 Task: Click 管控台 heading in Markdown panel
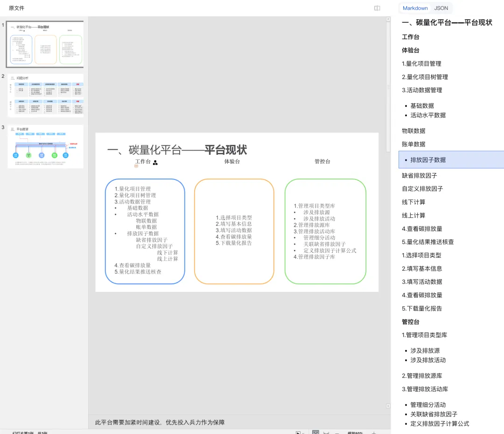tap(411, 322)
